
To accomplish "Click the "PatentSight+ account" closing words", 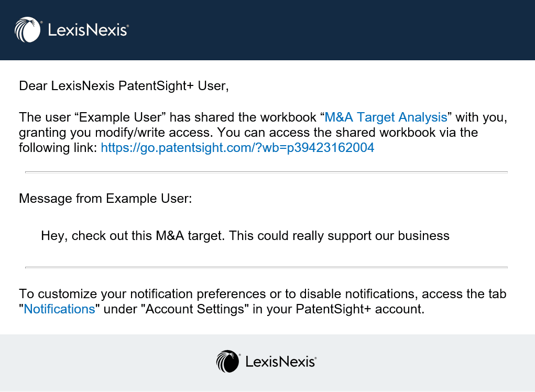I will (x=360, y=309).
